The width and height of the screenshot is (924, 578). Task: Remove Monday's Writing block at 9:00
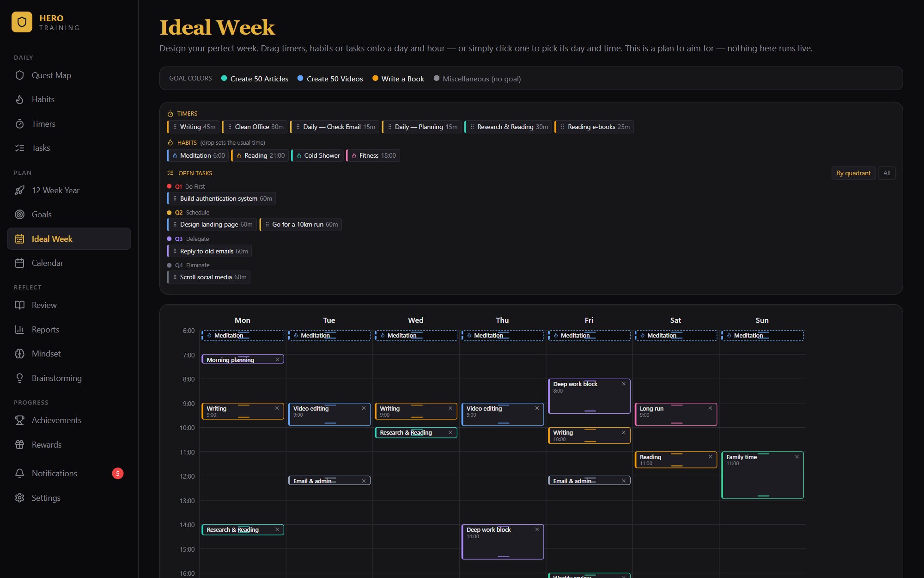(x=277, y=408)
